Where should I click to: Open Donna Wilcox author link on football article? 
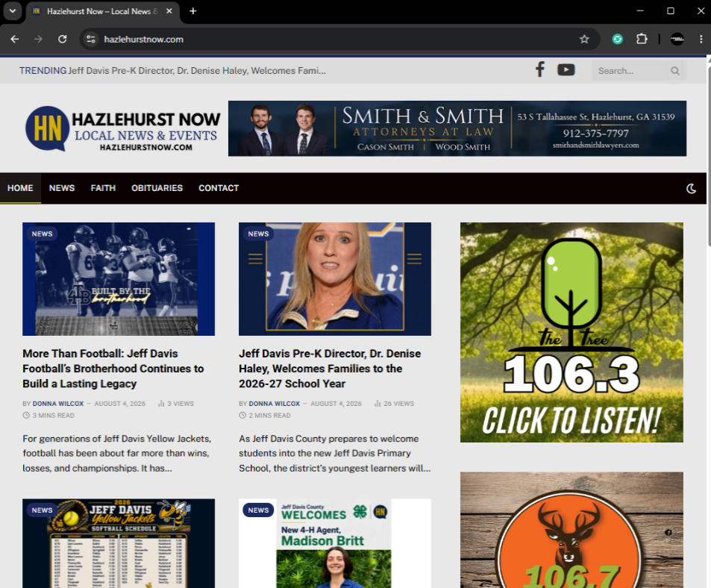pos(58,404)
